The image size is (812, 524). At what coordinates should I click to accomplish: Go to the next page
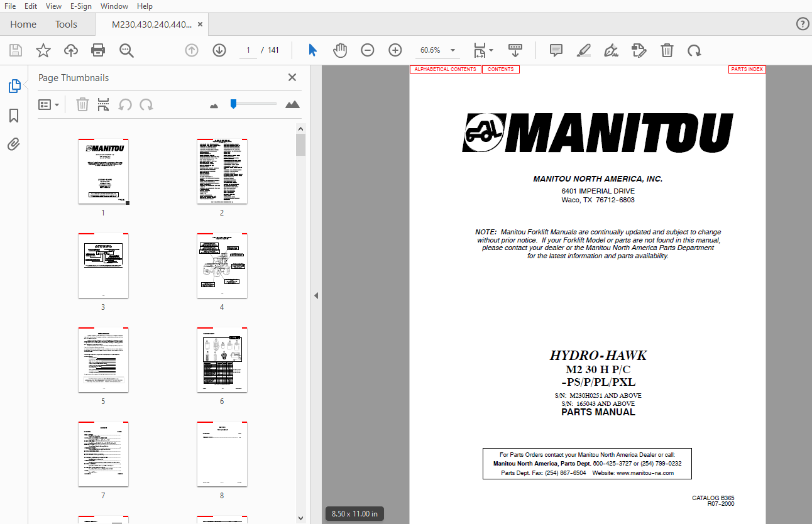click(x=219, y=50)
